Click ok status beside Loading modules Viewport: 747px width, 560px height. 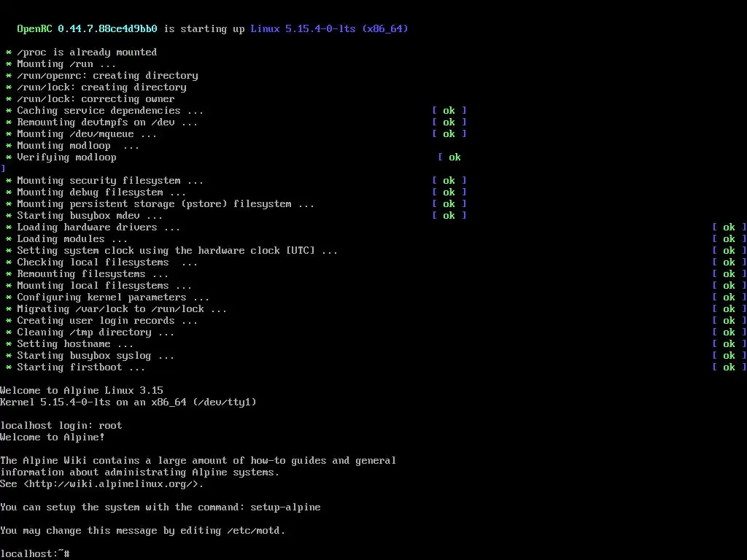coord(729,238)
